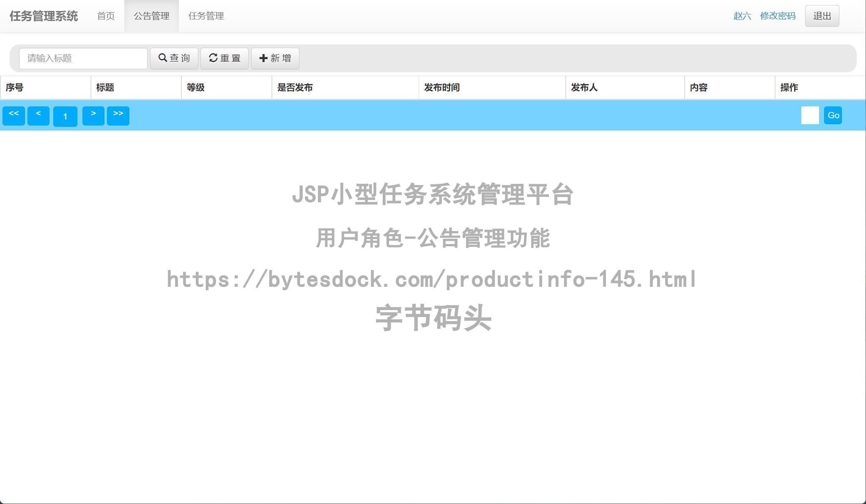Click the page number jump input box
The width and height of the screenshot is (866, 504).
coord(811,115)
